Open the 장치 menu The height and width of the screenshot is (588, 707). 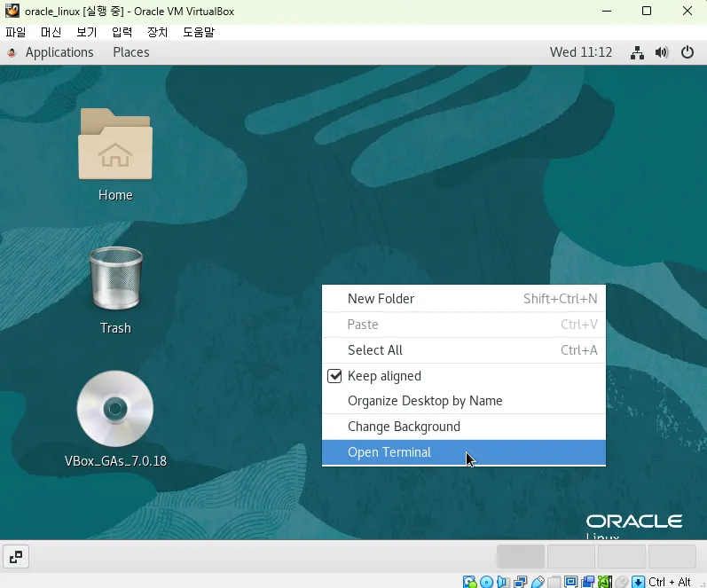tap(157, 32)
